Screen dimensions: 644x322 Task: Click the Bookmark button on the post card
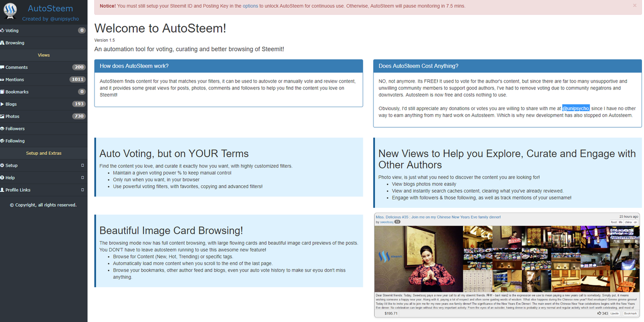[x=630, y=313]
